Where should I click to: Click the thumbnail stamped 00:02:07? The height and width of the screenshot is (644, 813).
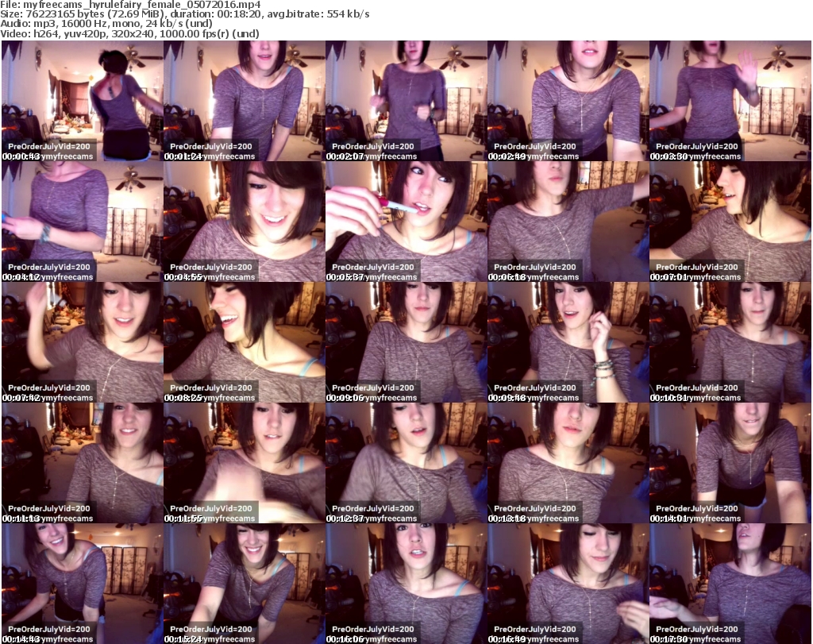[x=406, y=101]
